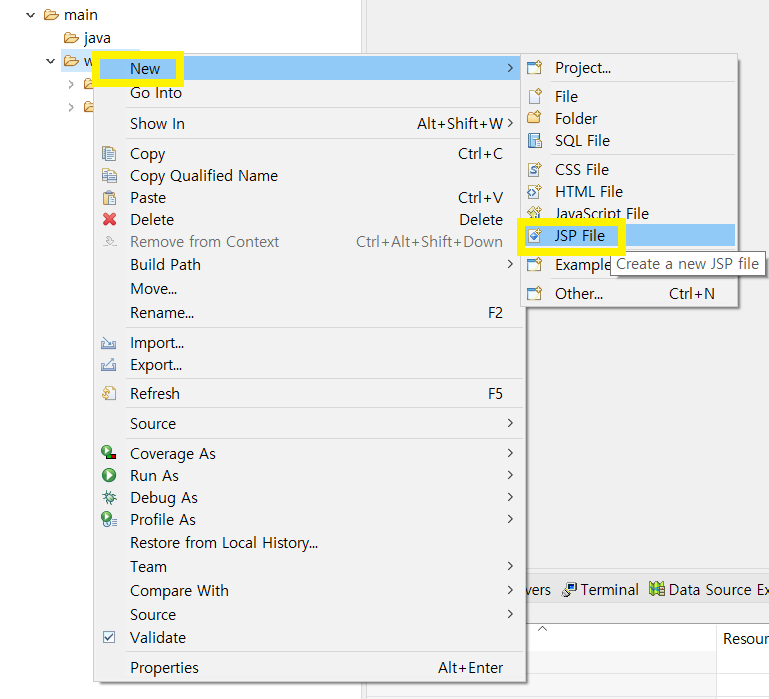Click the Export icon

pos(108,365)
